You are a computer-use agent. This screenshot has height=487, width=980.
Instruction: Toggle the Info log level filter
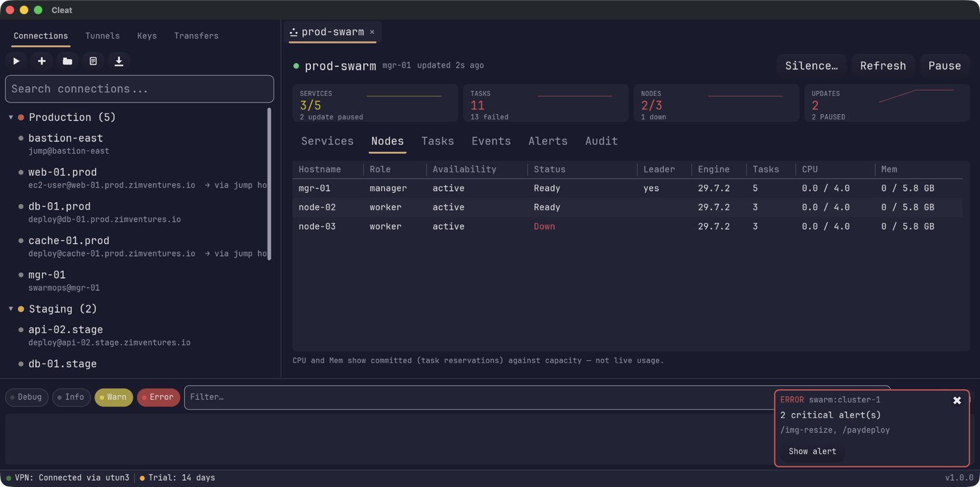[71, 397]
